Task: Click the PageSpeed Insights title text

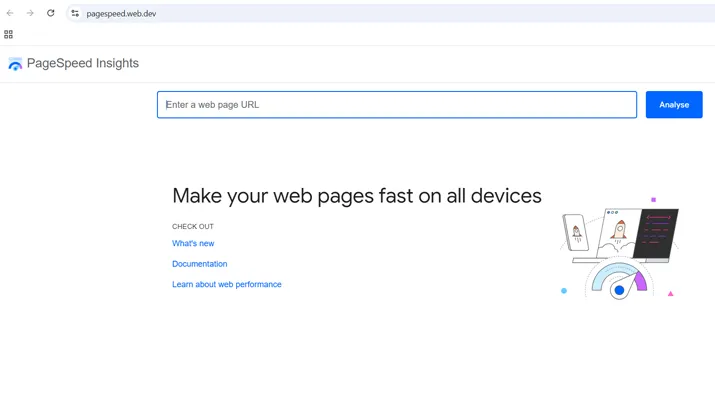Action: pos(83,63)
